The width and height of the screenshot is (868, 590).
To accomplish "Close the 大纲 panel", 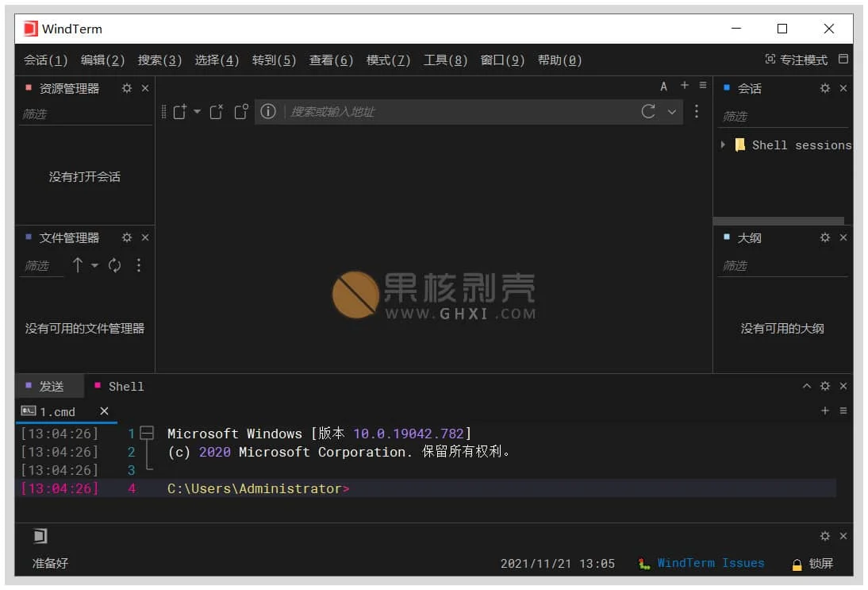I will click(843, 237).
